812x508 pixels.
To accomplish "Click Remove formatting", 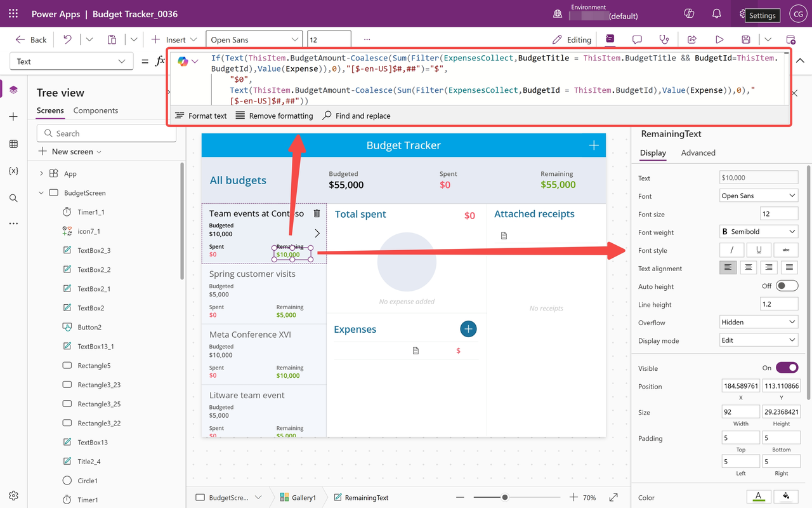I will pos(274,116).
